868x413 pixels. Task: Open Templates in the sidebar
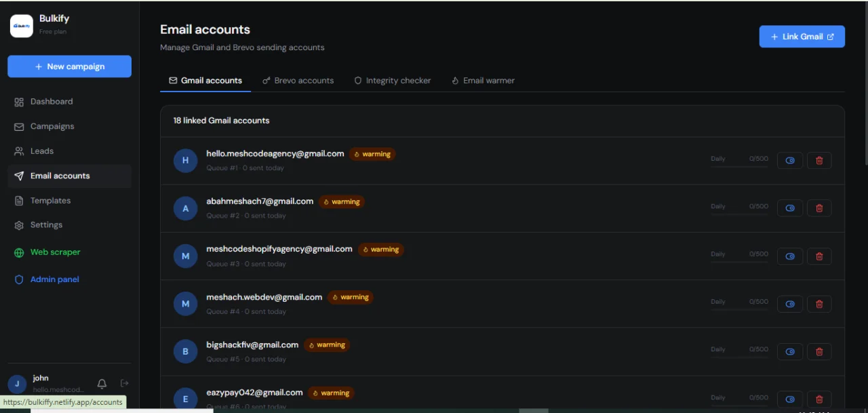click(69, 201)
